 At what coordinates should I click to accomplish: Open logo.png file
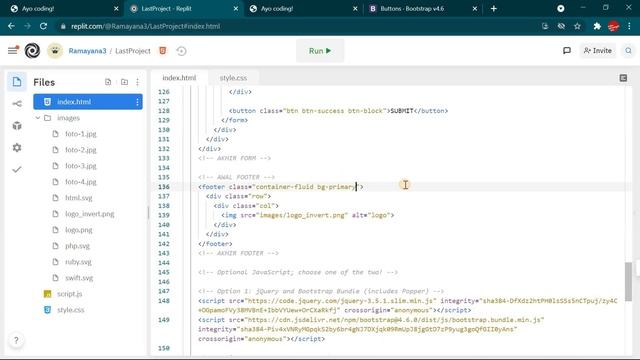[x=79, y=230]
